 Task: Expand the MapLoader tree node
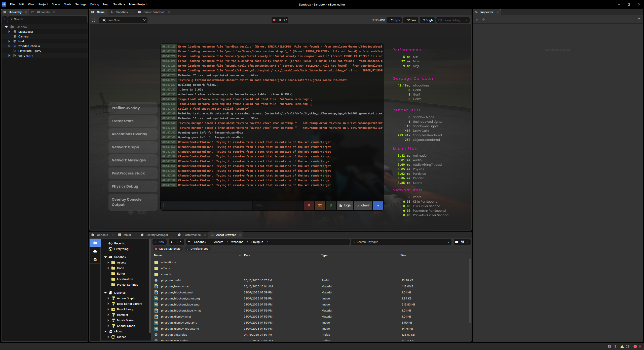tap(9, 32)
